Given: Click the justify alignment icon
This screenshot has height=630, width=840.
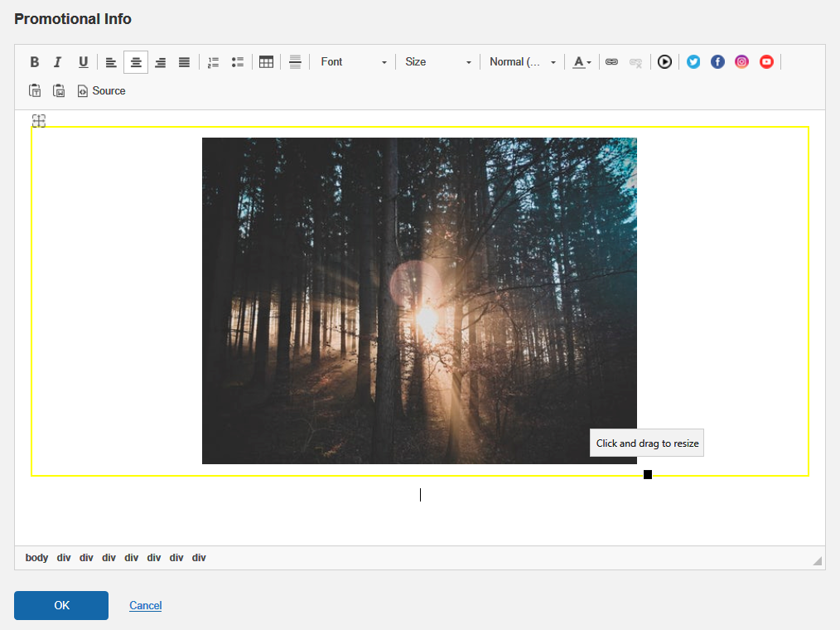Looking at the screenshot, I should [184, 62].
